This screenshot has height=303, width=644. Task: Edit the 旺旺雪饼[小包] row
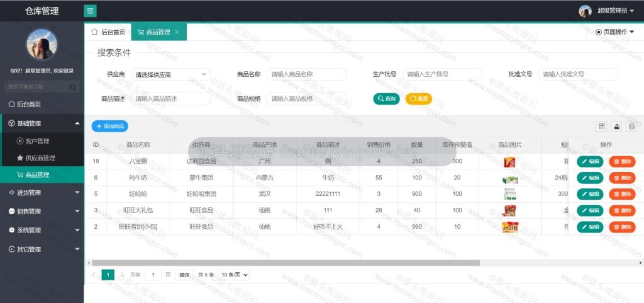[590, 227]
